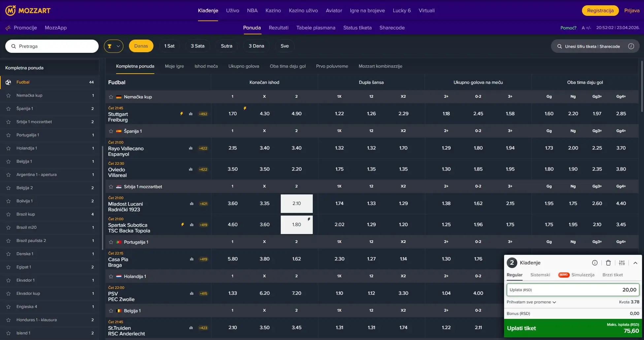Favorite Nemačka kup star in sidebar
The height and width of the screenshot is (340, 644).
[x=9, y=95]
